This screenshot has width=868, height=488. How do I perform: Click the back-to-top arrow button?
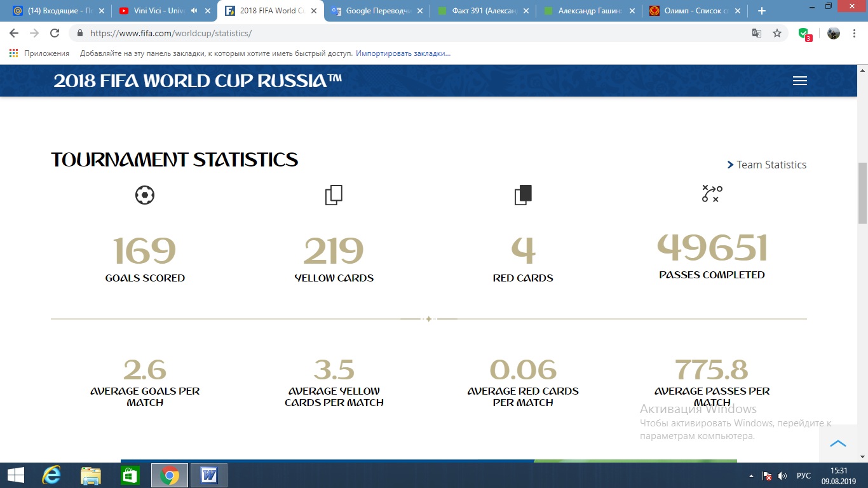click(x=838, y=443)
